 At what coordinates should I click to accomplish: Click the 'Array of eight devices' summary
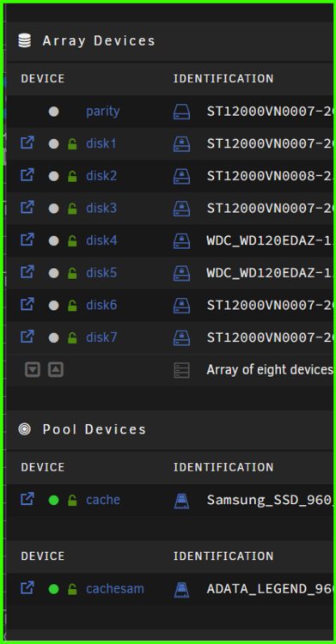(270, 370)
